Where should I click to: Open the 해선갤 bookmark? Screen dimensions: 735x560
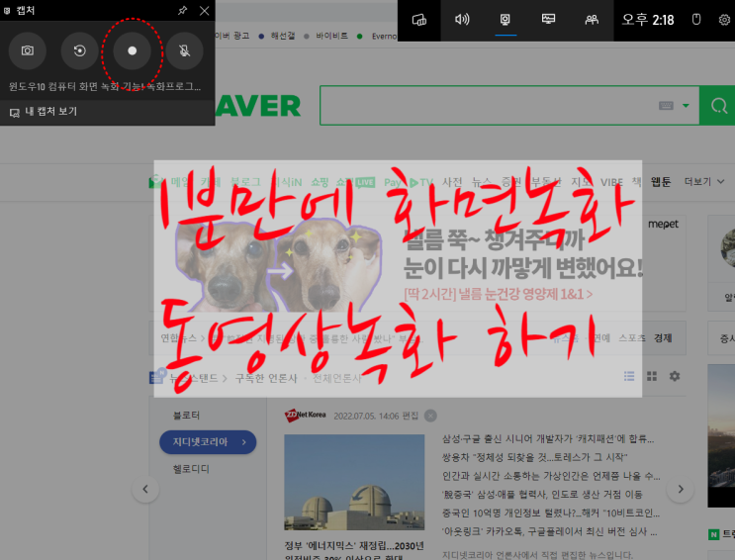click(277, 37)
